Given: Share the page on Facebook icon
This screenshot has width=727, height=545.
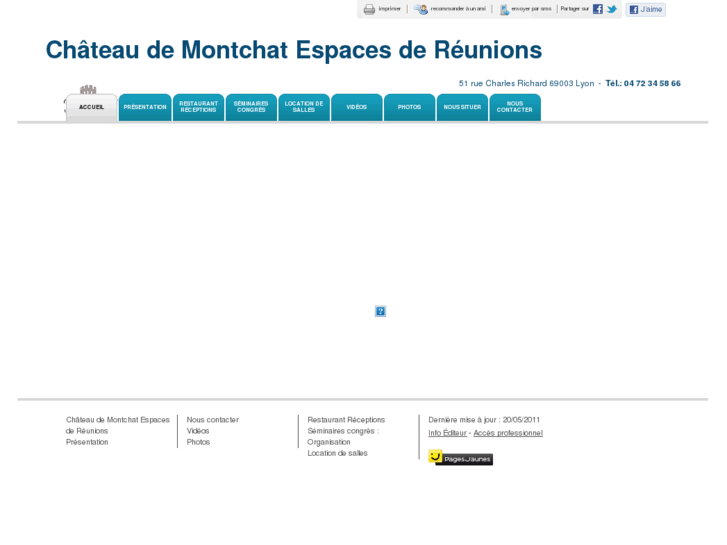Looking at the screenshot, I should 598,9.
